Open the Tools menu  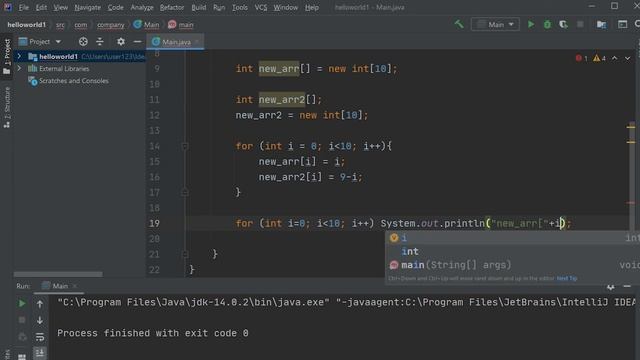240,7
